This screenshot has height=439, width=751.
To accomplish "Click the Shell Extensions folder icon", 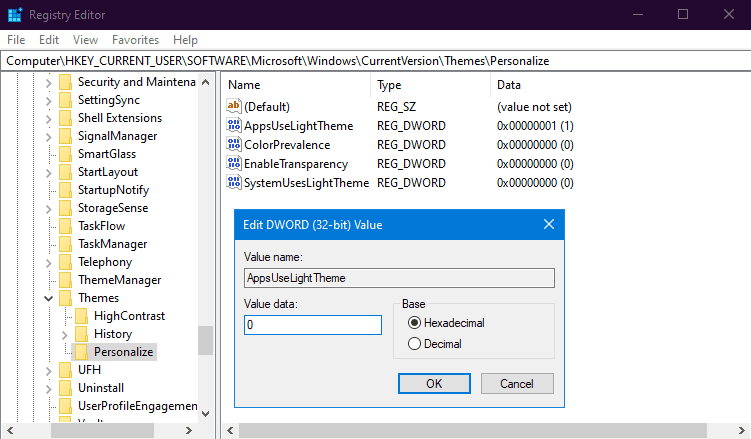I will 66,118.
